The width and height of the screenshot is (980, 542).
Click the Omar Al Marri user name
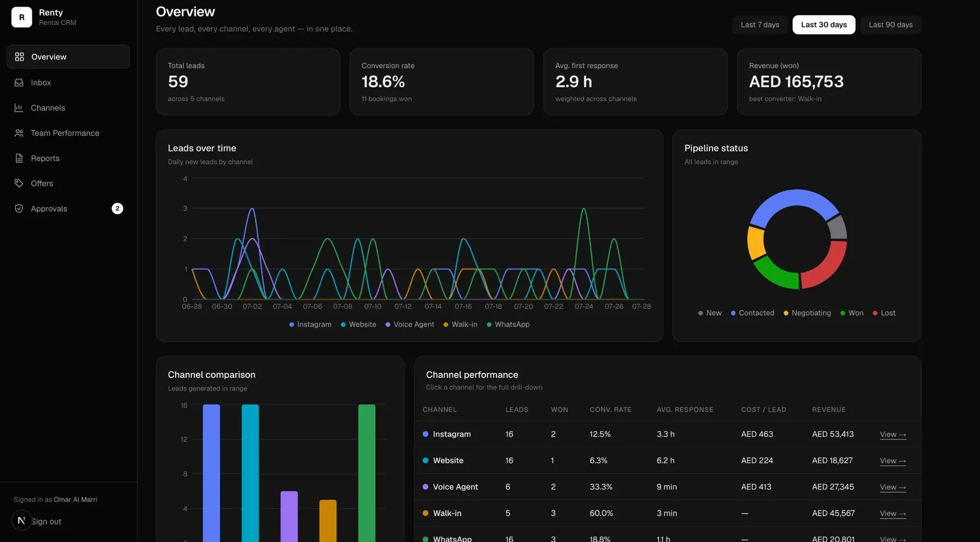click(x=75, y=500)
